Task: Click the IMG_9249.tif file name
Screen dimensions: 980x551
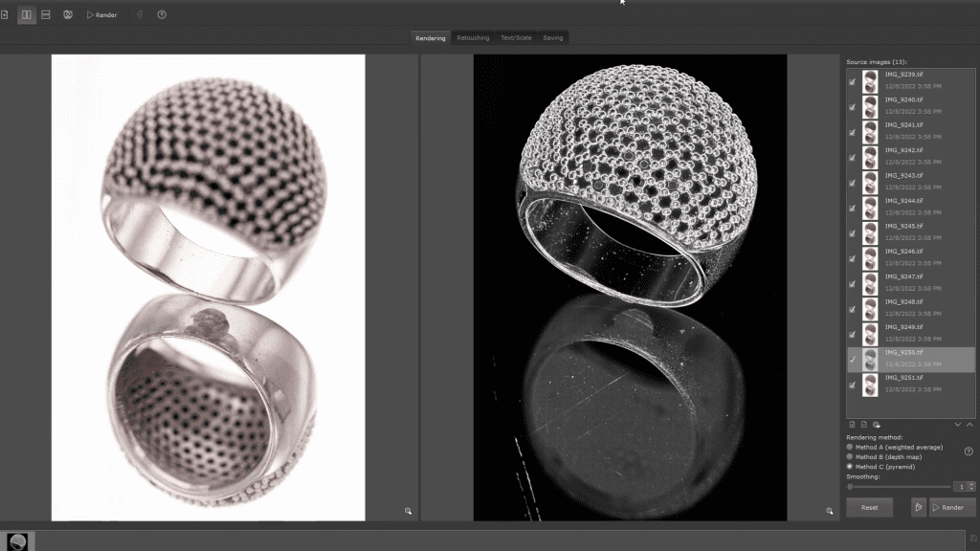Action: coord(903,327)
